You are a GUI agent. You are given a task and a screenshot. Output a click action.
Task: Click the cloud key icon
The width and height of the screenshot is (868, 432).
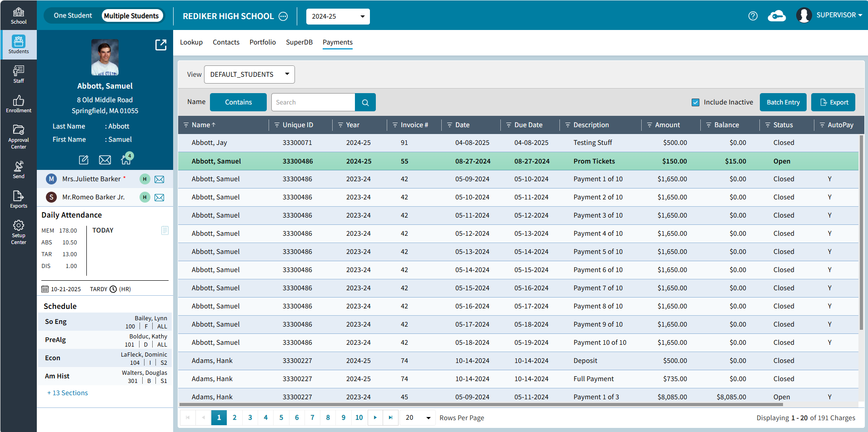coord(777,16)
